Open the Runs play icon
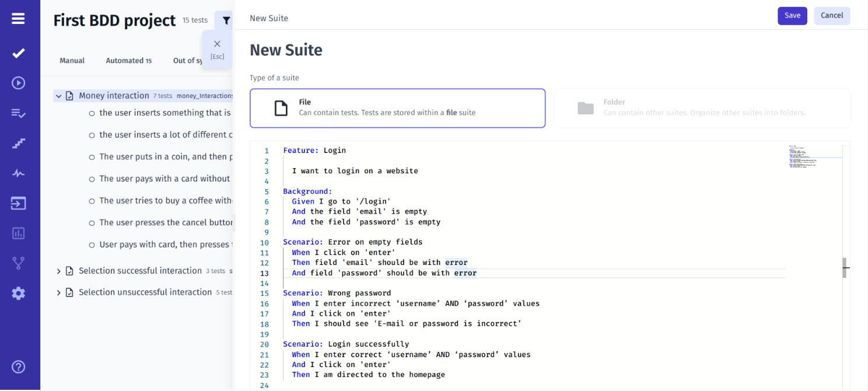This screenshot has height=391, width=868. point(18,83)
